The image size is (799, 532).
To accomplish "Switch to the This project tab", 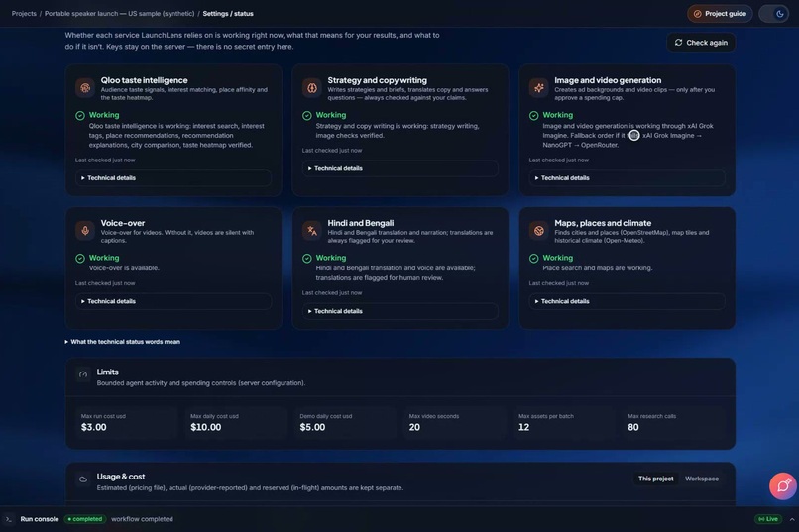I will pos(655,479).
